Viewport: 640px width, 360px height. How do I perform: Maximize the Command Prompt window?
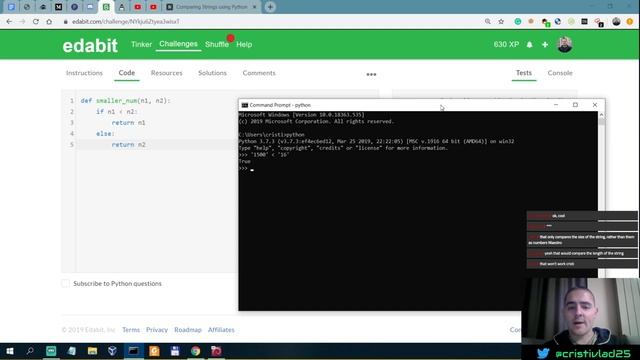[x=575, y=105]
